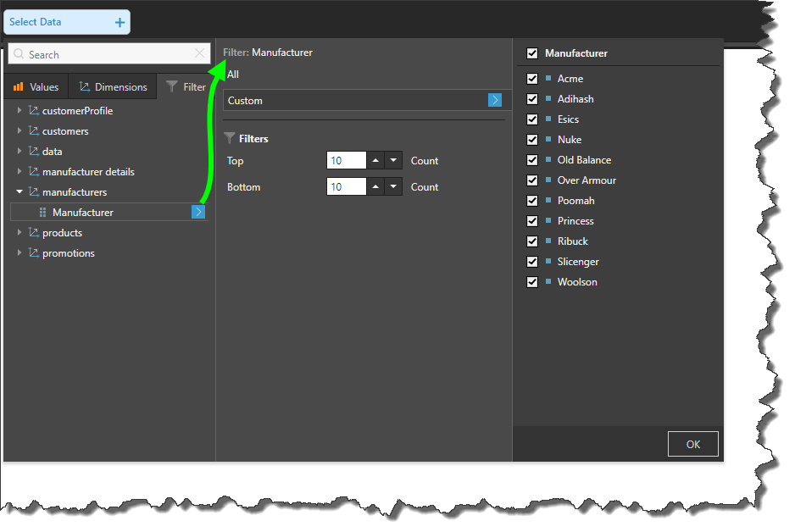795x532 pixels.
Task: Switch to the Values tab
Action: tap(36, 86)
